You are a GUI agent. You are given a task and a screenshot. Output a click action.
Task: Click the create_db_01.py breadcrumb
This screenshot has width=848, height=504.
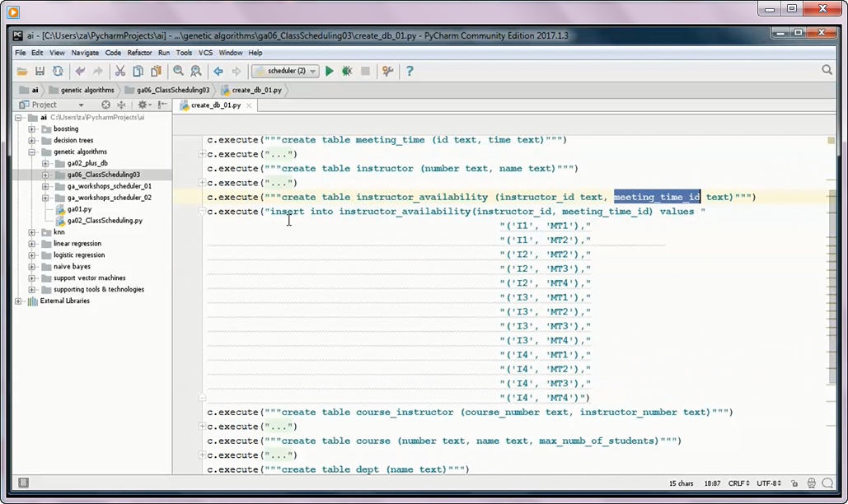(251, 91)
